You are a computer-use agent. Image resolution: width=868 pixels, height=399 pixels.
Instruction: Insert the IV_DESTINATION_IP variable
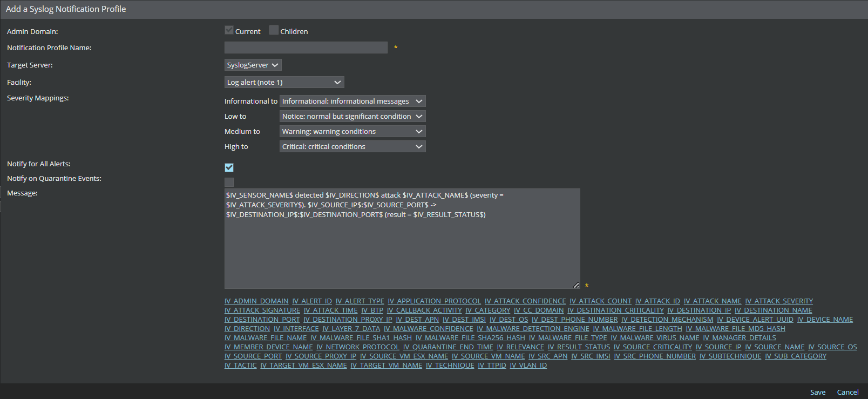tap(699, 310)
